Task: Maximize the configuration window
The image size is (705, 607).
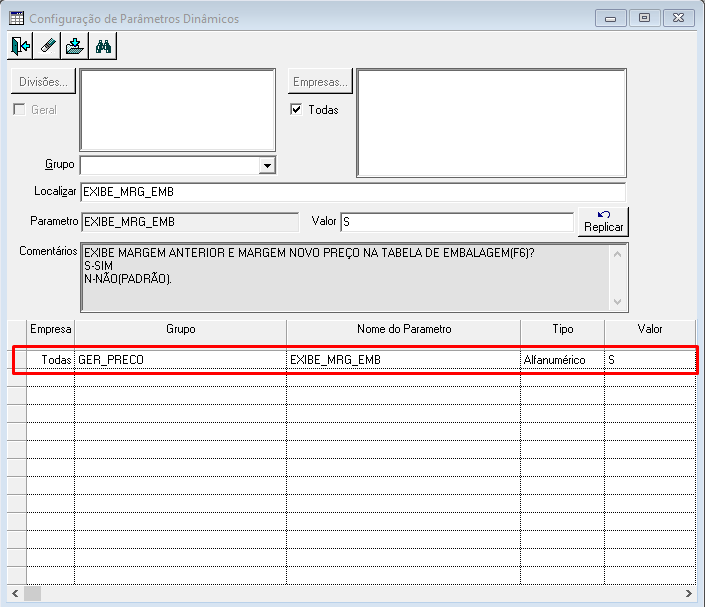Action: [644, 18]
